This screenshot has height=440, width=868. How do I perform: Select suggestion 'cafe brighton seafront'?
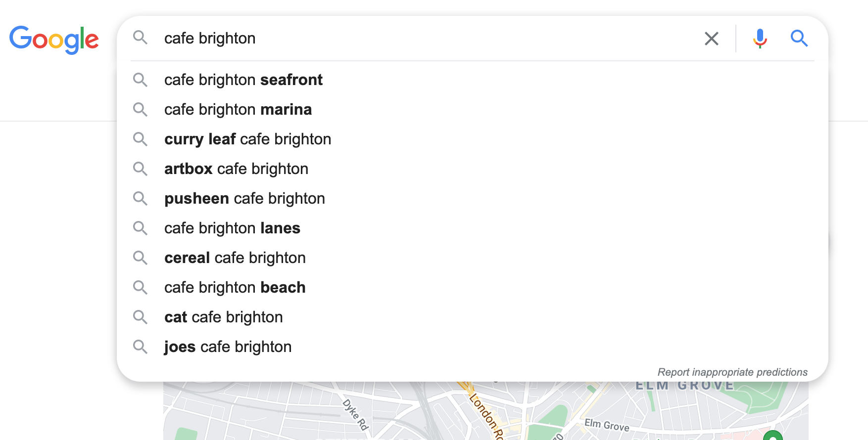(243, 80)
